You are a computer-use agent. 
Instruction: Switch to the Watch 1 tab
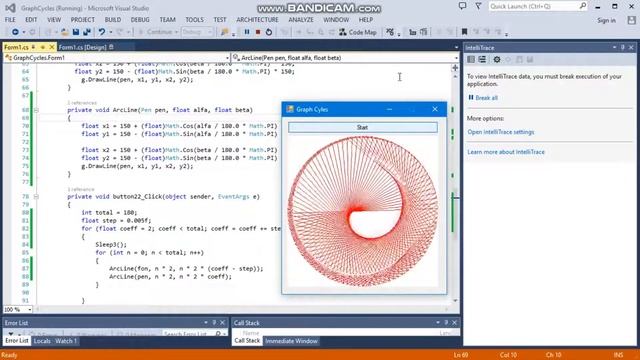[66, 341]
